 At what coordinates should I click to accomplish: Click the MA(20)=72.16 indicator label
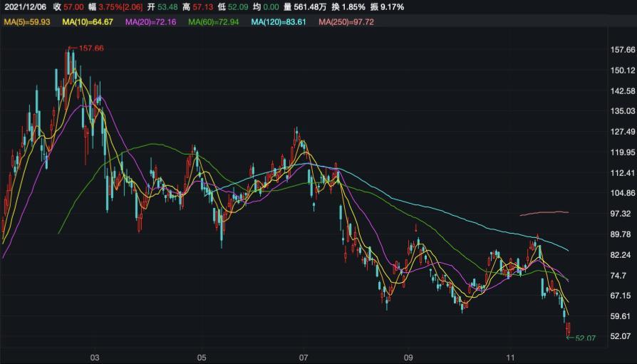(x=151, y=22)
